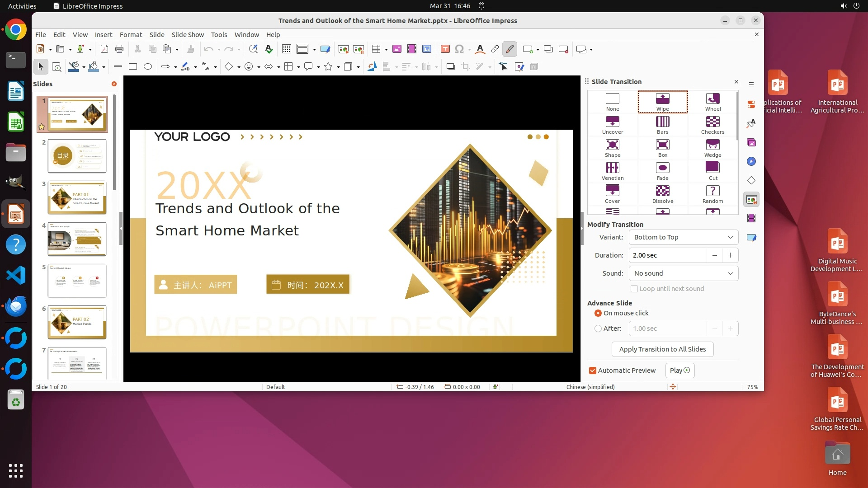Enable Loop until next sound checkbox
This screenshot has width=868, height=488.
coord(634,289)
